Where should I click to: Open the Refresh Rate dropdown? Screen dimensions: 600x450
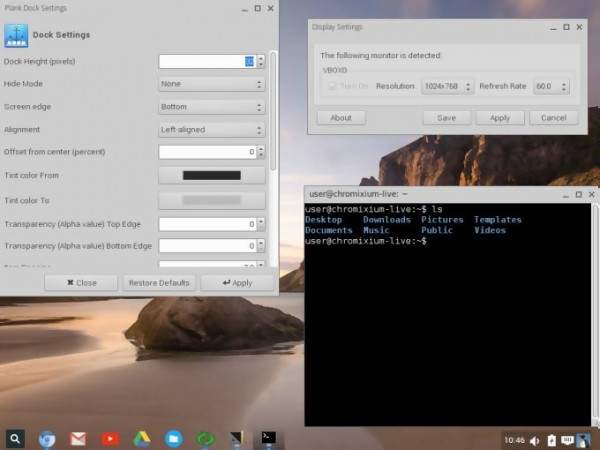click(551, 86)
